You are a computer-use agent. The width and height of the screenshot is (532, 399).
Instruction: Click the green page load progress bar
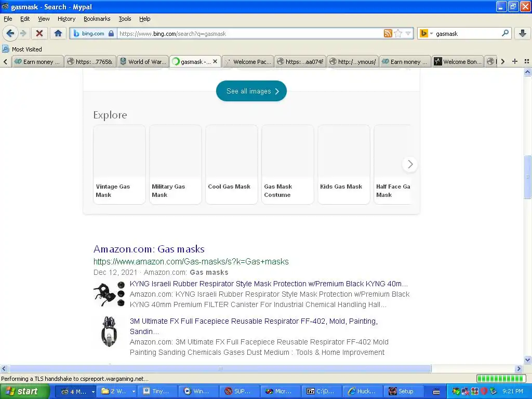[x=501, y=379]
